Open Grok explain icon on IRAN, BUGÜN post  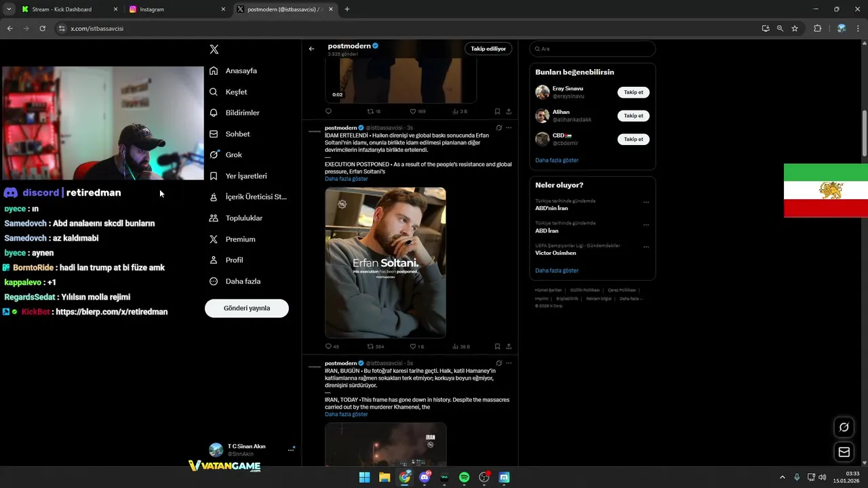498,363
